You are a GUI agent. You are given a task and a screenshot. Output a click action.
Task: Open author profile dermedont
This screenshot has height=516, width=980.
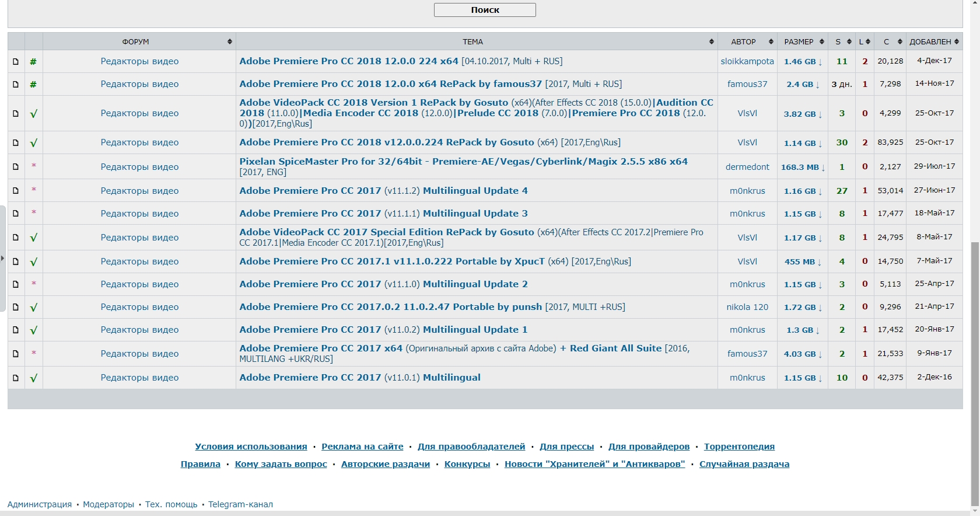[747, 167]
